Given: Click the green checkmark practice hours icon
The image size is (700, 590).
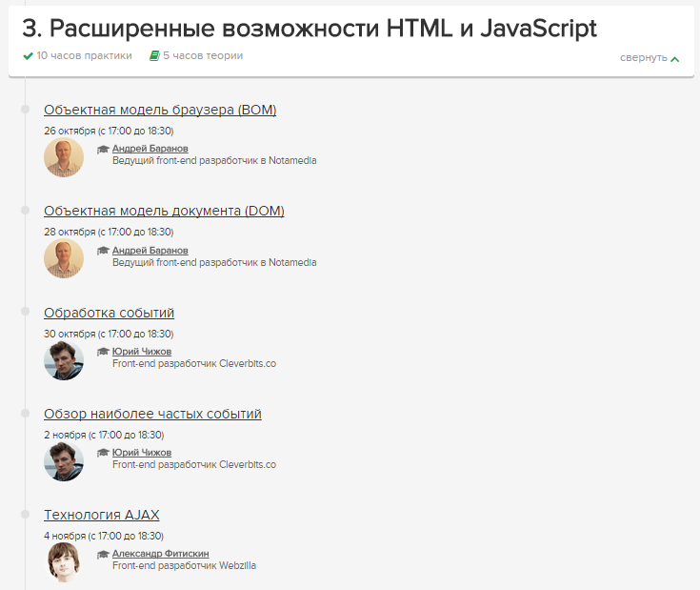Looking at the screenshot, I should 29,56.
